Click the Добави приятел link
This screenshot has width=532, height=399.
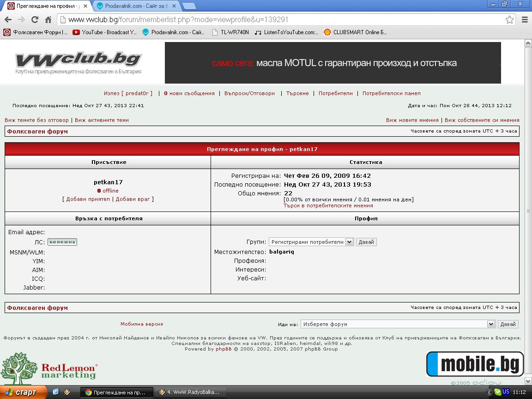tap(88, 199)
